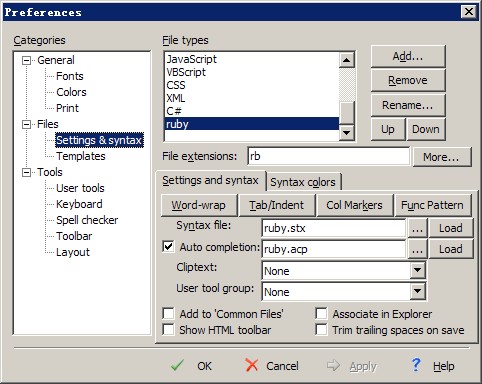Viewport: 482px width, 384px height.
Task: Click the Add... button
Action: click(408, 56)
